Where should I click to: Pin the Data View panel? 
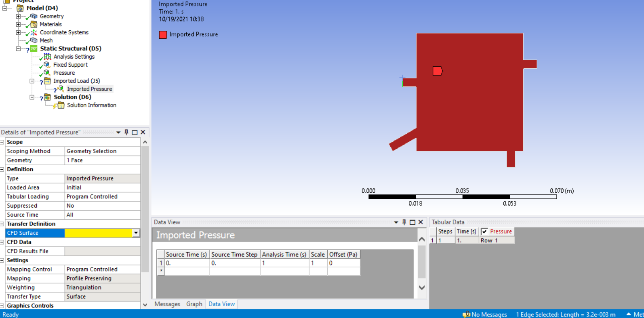[x=404, y=222]
